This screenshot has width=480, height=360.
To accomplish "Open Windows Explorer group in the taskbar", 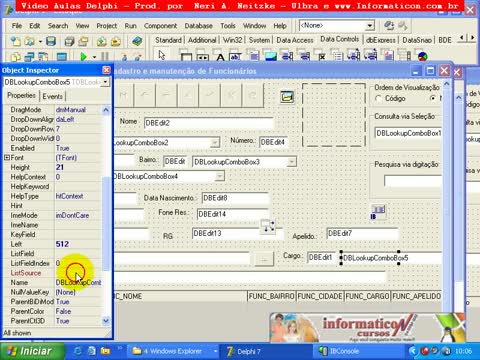I will (x=172, y=351).
